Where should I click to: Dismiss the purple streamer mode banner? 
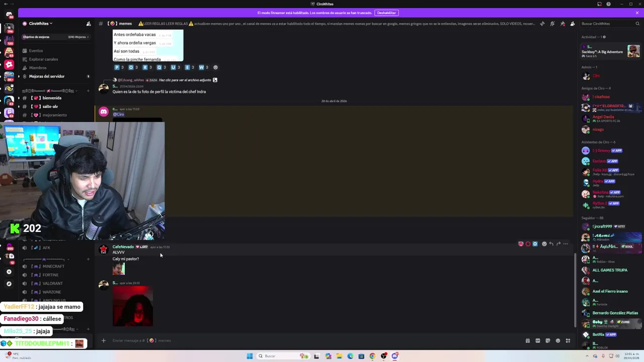click(x=637, y=13)
